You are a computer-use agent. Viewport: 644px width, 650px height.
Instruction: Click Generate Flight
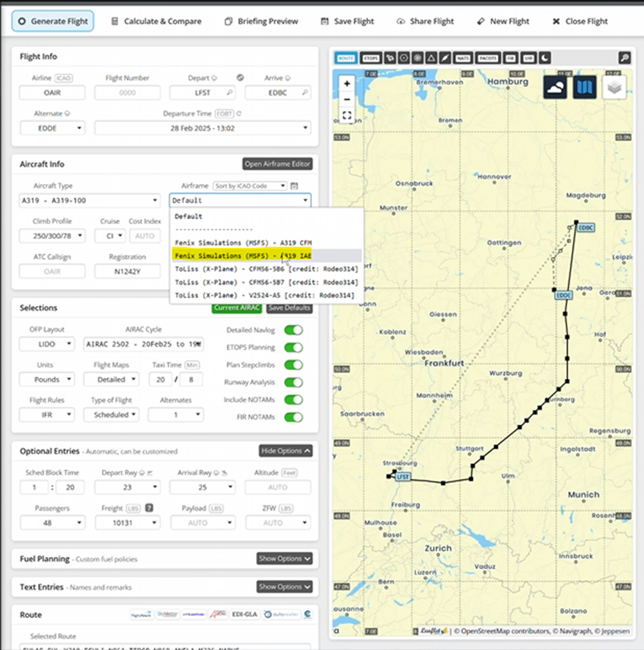click(53, 21)
